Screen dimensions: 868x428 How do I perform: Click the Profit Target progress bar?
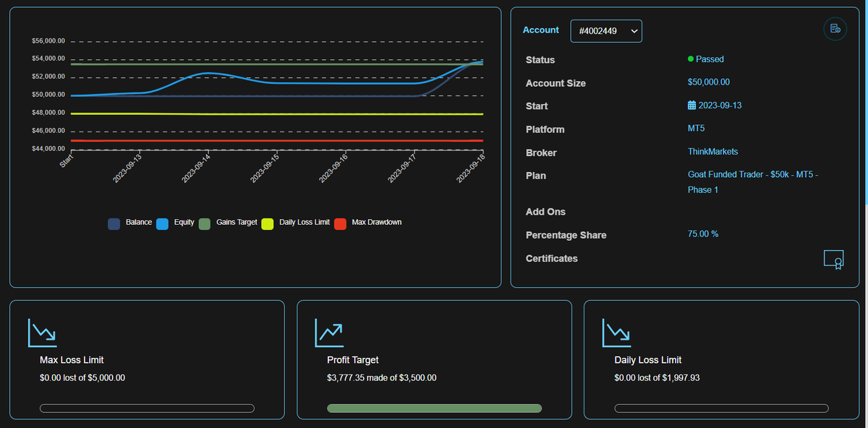(434, 408)
